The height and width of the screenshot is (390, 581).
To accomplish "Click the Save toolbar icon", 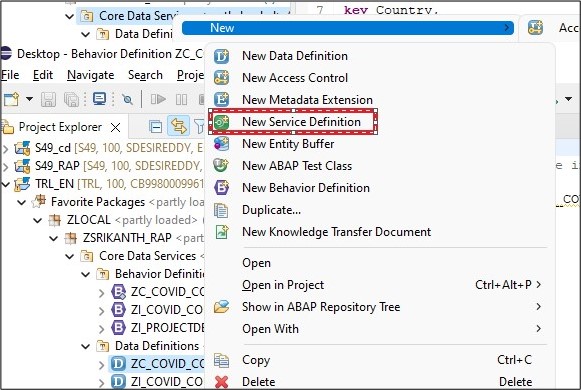I will pos(48,99).
